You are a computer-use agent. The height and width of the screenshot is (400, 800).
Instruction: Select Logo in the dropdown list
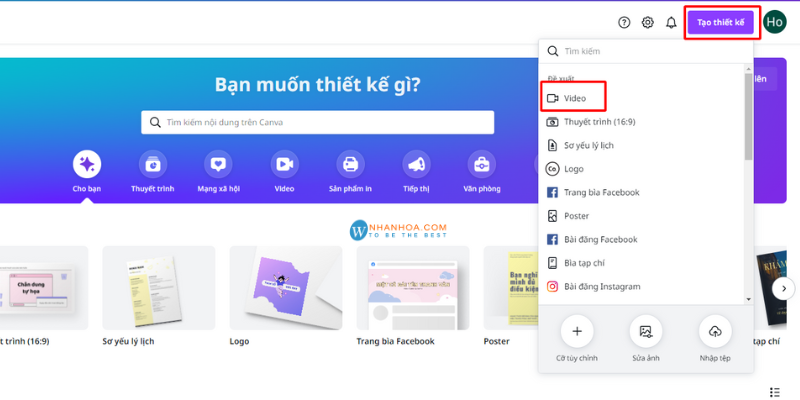[642, 169]
